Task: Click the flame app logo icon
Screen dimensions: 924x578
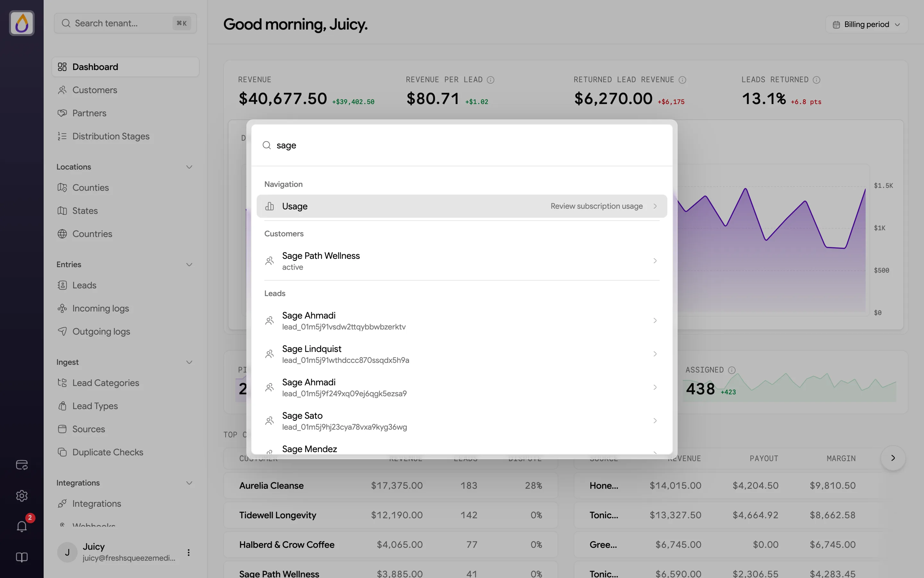Action: click(x=22, y=23)
